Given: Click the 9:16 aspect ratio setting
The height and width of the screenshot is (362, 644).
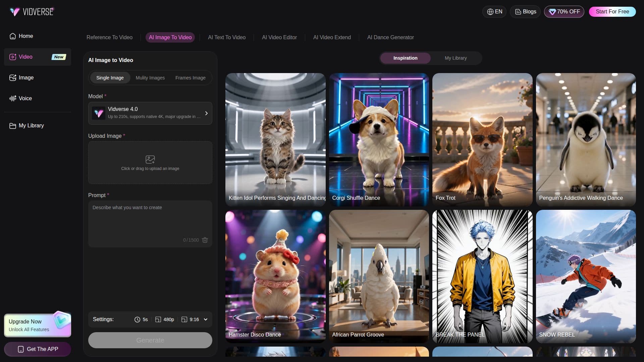Looking at the screenshot, I should [x=190, y=319].
